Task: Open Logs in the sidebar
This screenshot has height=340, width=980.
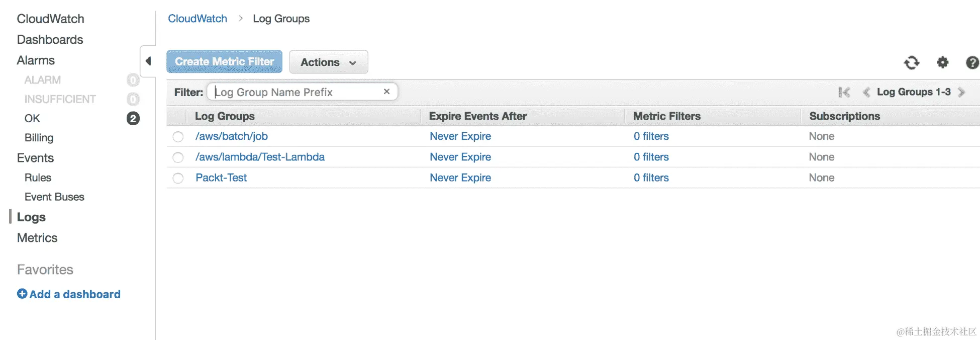Action: pos(31,217)
